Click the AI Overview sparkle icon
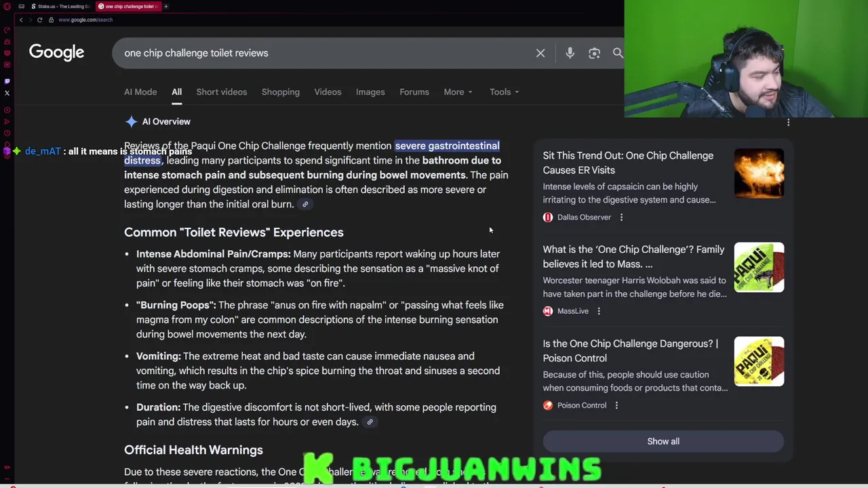The width and height of the screenshot is (868, 488). point(131,121)
